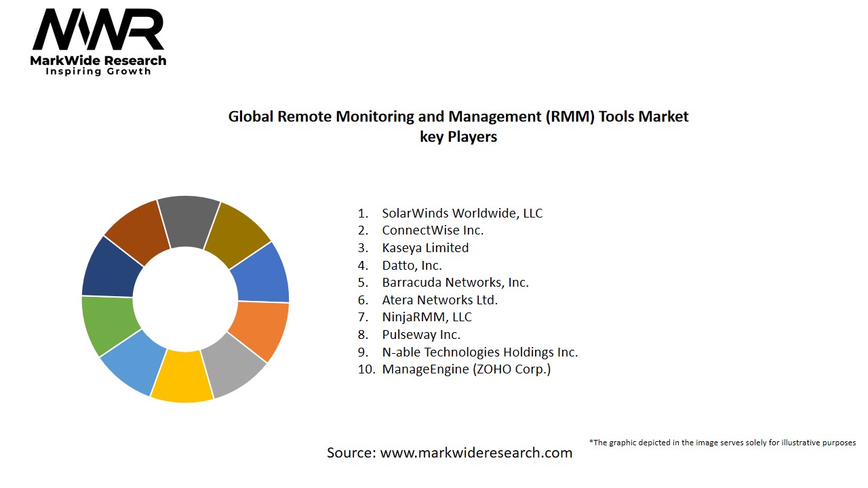
Task: Click the 'Inspiring Growth' tagline under the logo
Action: point(98,71)
